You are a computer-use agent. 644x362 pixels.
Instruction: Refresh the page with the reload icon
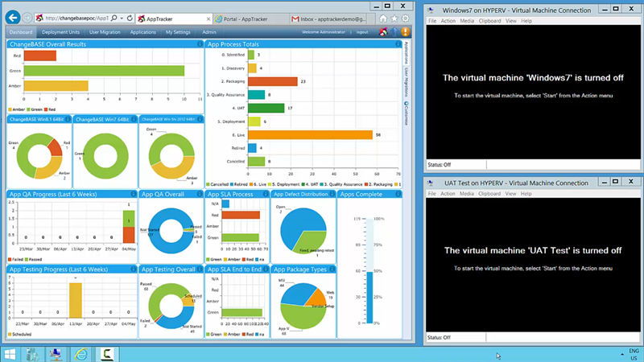(x=130, y=18)
